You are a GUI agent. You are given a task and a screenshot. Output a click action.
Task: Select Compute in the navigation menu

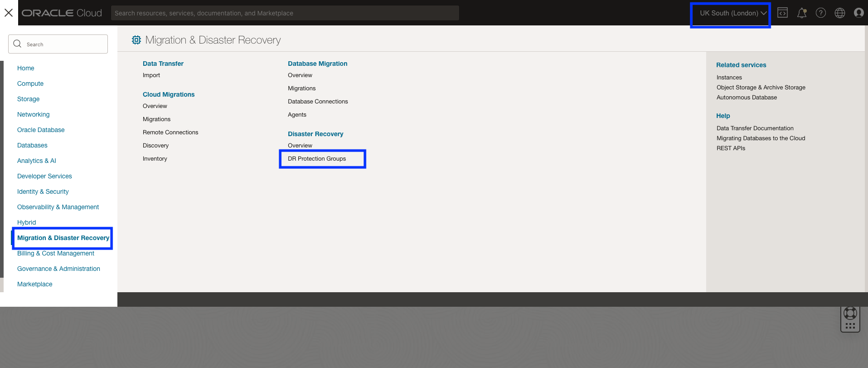[x=30, y=83]
